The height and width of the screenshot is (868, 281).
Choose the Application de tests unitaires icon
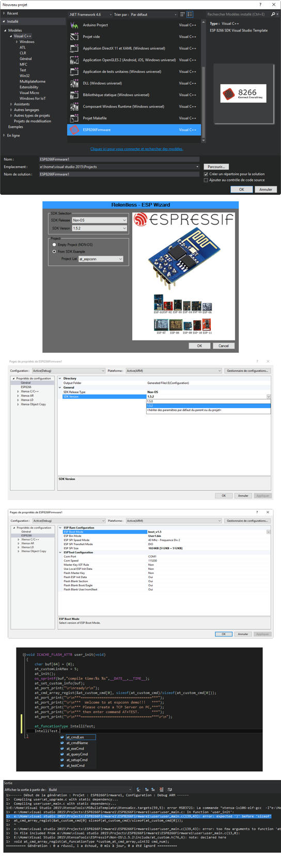click(x=74, y=71)
